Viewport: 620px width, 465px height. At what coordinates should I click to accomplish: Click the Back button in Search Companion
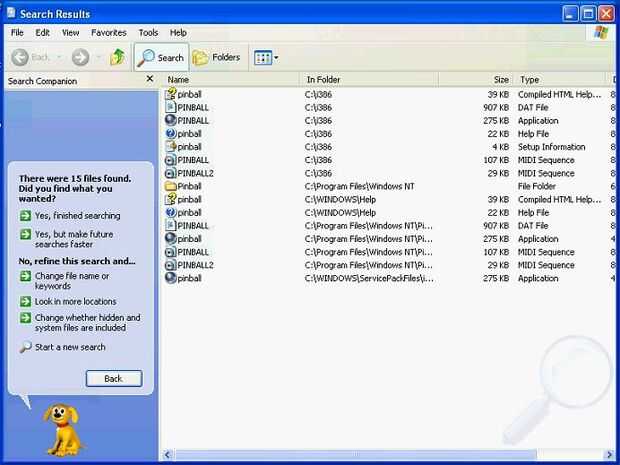pos(114,379)
